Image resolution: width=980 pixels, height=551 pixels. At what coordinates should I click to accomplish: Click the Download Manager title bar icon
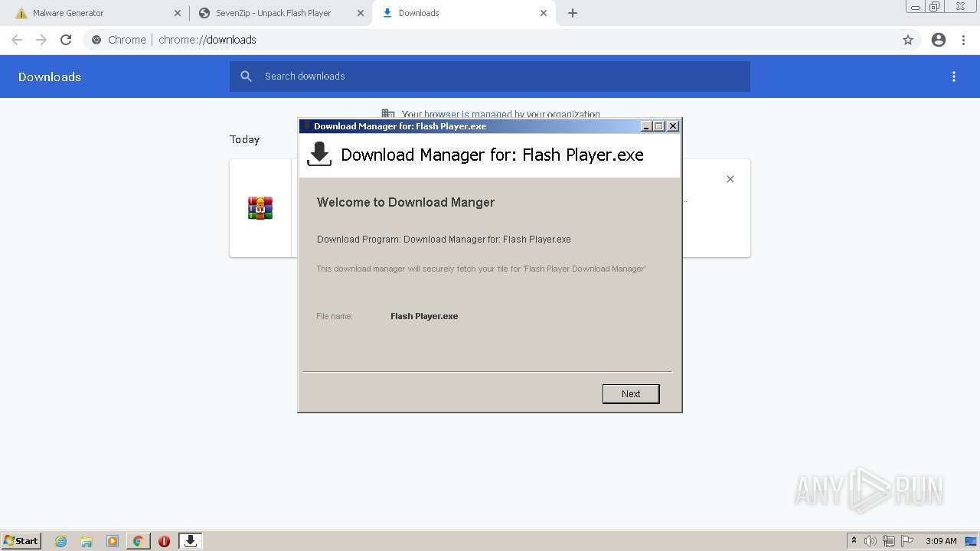(307, 126)
